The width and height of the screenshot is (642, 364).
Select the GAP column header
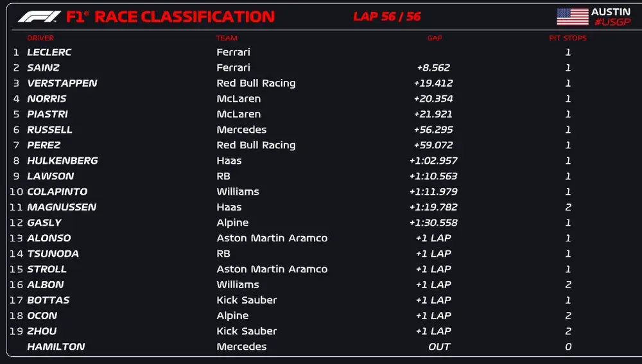(x=435, y=38)
